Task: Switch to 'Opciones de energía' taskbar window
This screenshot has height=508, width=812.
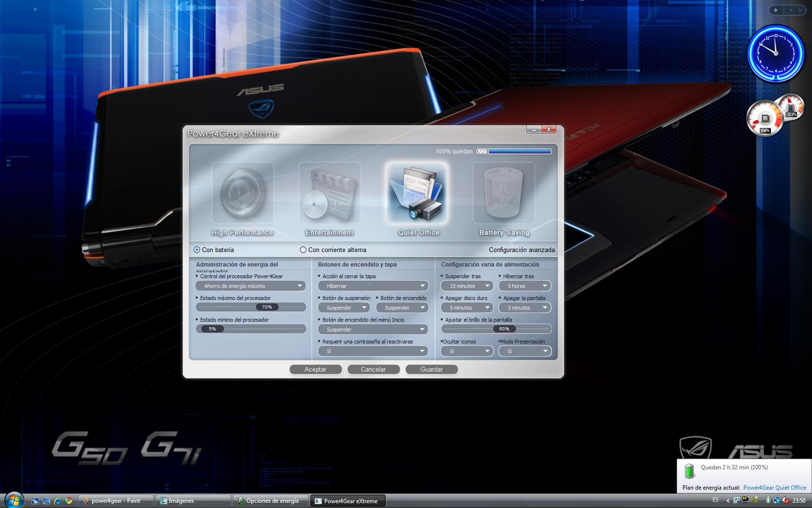Action: (271, 501)
